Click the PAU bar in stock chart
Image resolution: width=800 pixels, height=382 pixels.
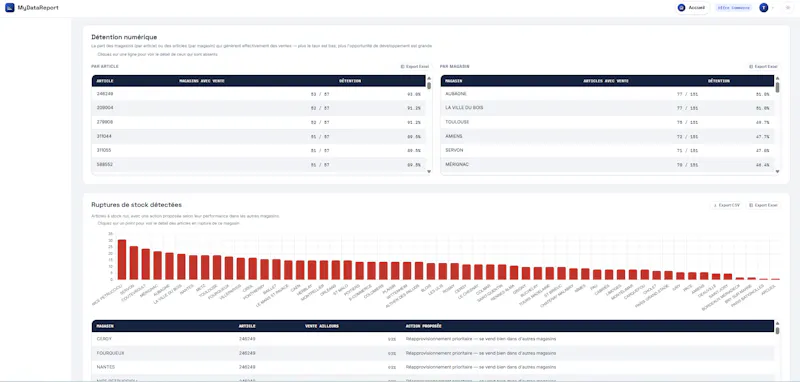pos(597,274)
